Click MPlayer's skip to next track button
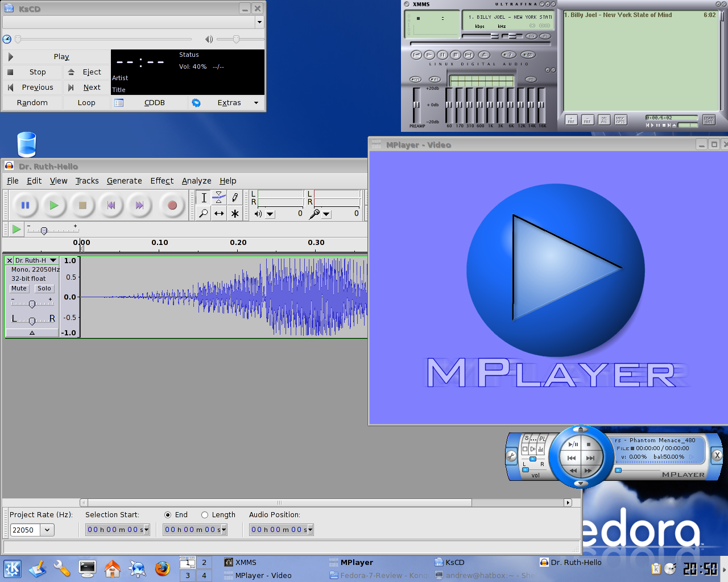This screenshot has width=728, height=582. click(x=590, y=458)
